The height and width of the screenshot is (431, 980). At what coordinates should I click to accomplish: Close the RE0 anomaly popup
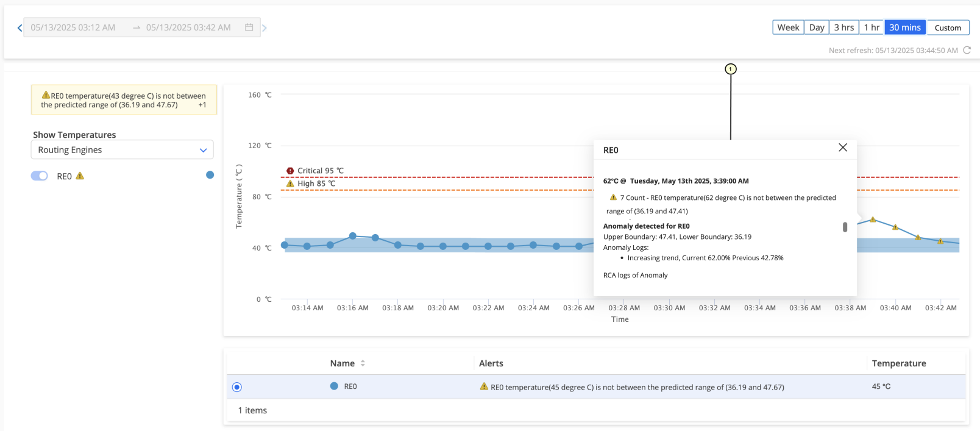point(843,148)
